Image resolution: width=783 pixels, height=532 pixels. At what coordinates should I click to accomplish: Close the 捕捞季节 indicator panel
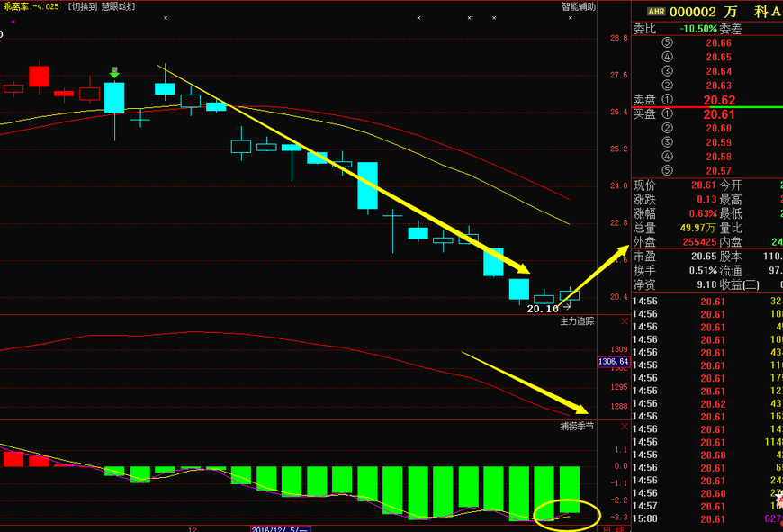(x=625, y=426)
